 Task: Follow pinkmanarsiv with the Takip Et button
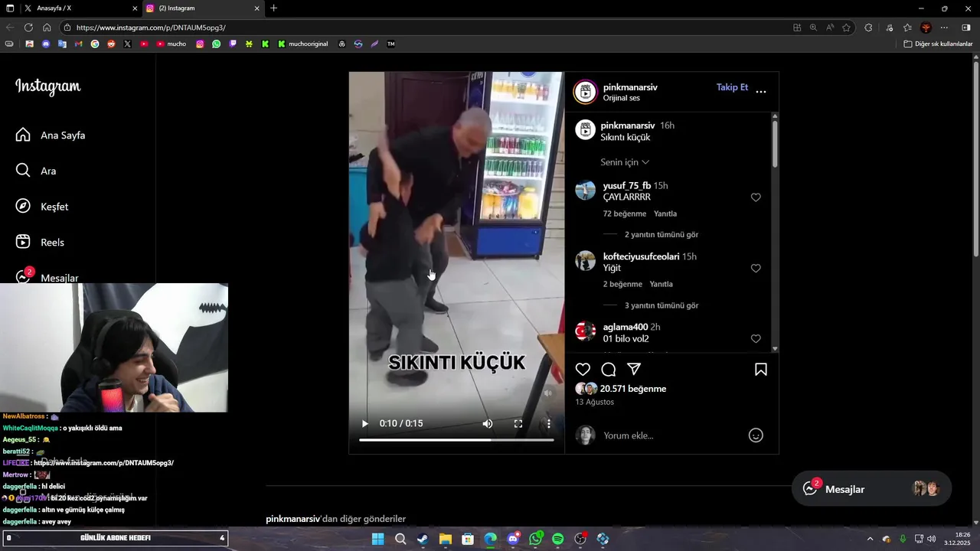(732, 87)
